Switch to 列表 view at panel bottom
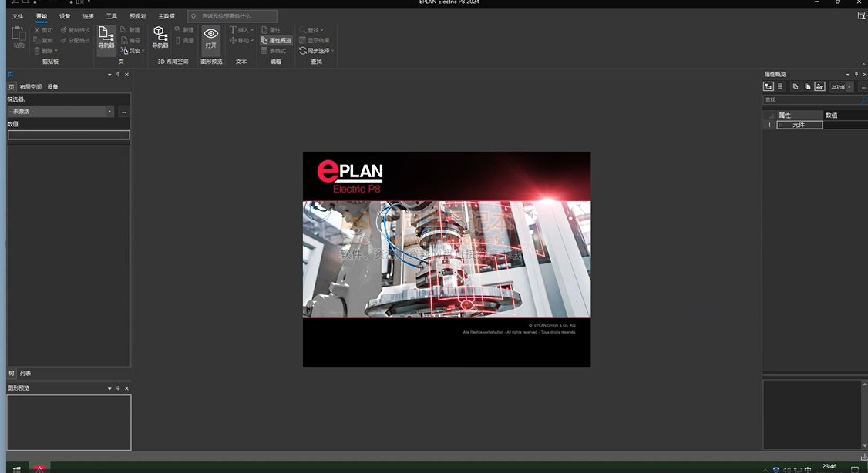Viewport: 868px width, 473px height. click(x=25, y=374)
